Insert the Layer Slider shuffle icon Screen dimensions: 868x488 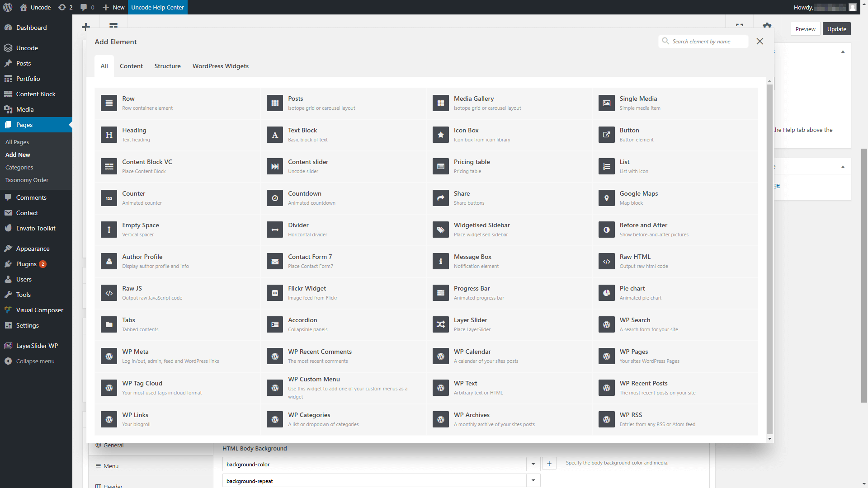[441, 324]
